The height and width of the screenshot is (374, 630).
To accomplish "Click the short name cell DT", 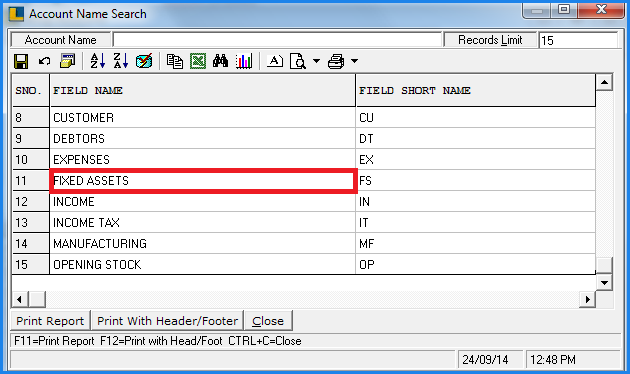I will [475, 139].
